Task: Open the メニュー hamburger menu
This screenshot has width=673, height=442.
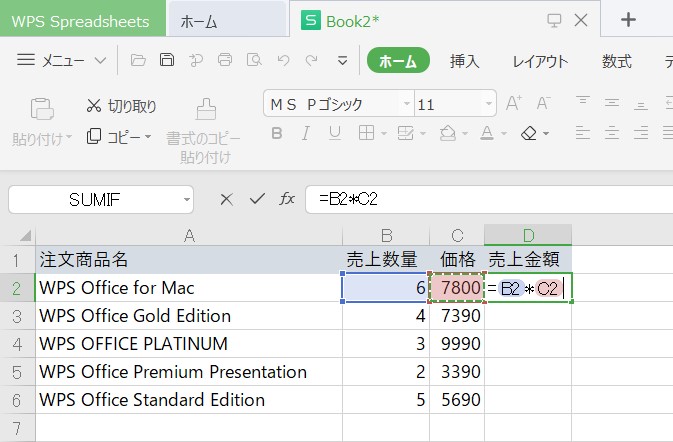Action: [61, 60]
